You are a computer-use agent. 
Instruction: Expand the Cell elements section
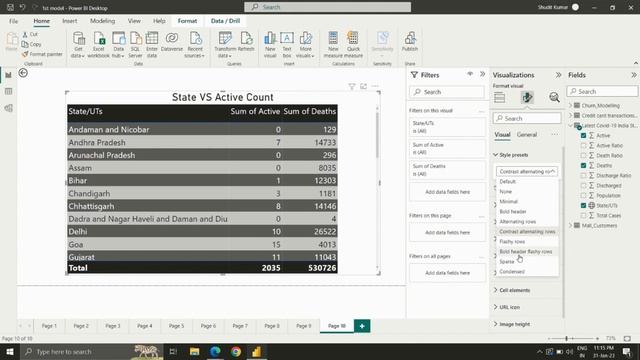(x=496, y=290)
